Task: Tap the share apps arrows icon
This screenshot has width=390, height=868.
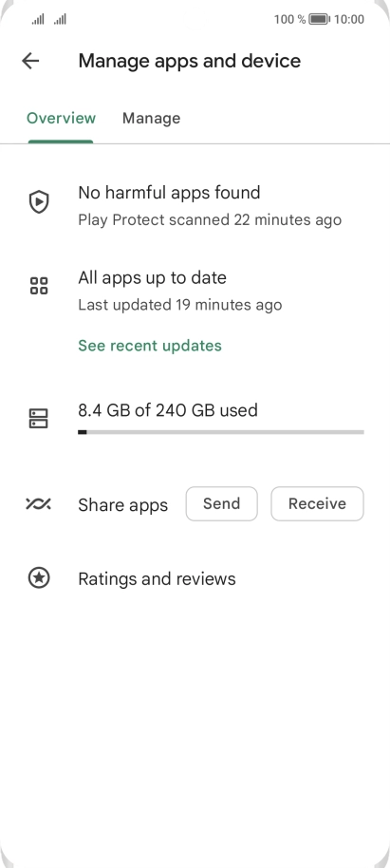Action: point(38,503)
